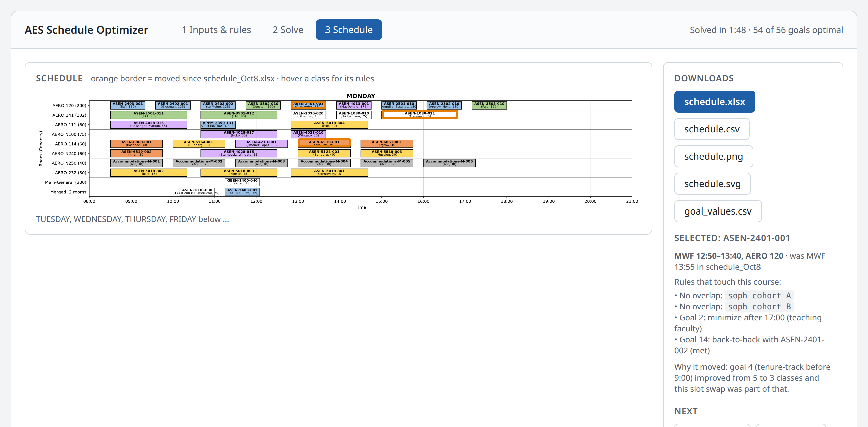Select ASEN-6061-001 Argrow block

pyautogui.click(x=387, y=144)
